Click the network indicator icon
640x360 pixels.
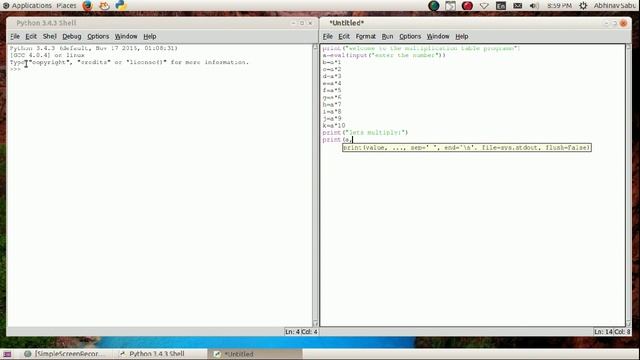click(484, 6)
